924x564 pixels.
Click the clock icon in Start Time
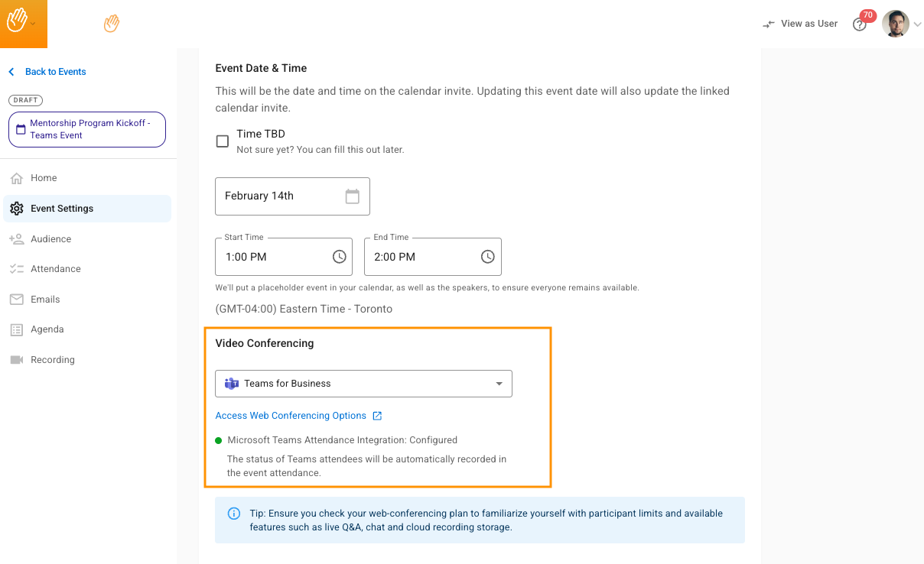tap(340, 257)
